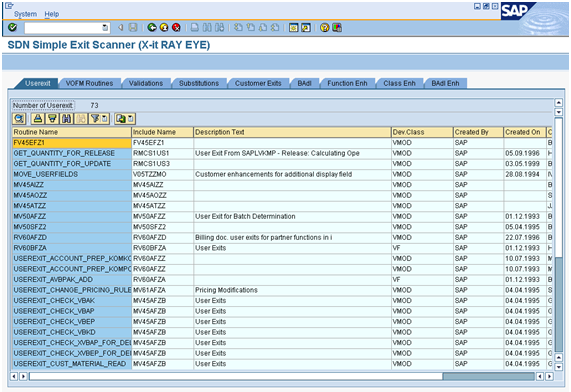Image resolution: width=571 pixels, height=392 pixels.
Task: Switch to the Function Enh tab
Action: coord(347,83)
